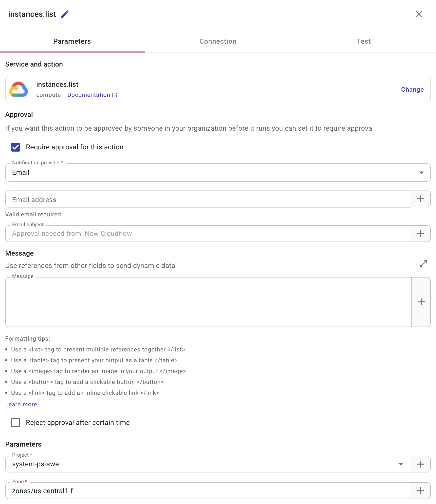This screenshot has width=436, height=504.
Task: Open the Learn more link under formatting tips
Action: tap(21, 404)
